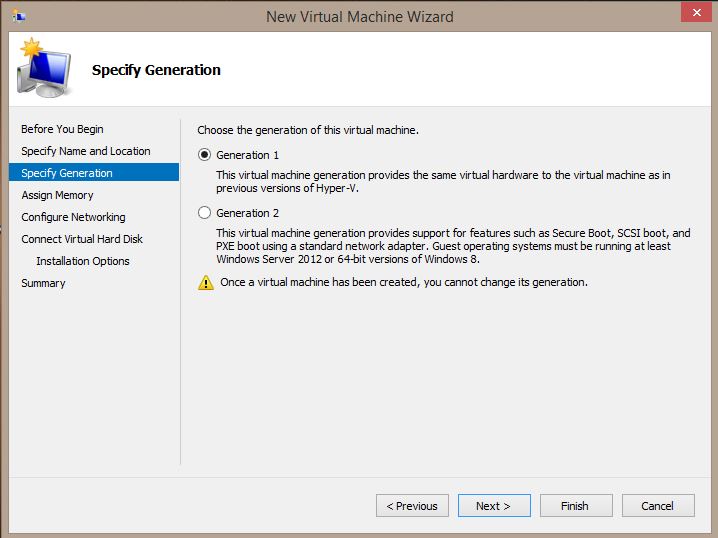
Task: Click 'Choose the generation of this virtual machine.' text
Action: [308, 130]
